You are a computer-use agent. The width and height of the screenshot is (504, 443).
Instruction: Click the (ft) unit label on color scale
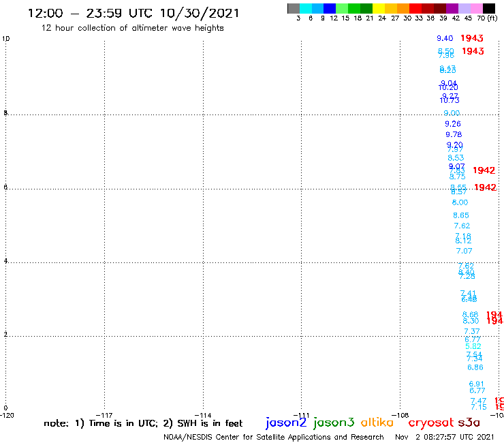point(492,18)
